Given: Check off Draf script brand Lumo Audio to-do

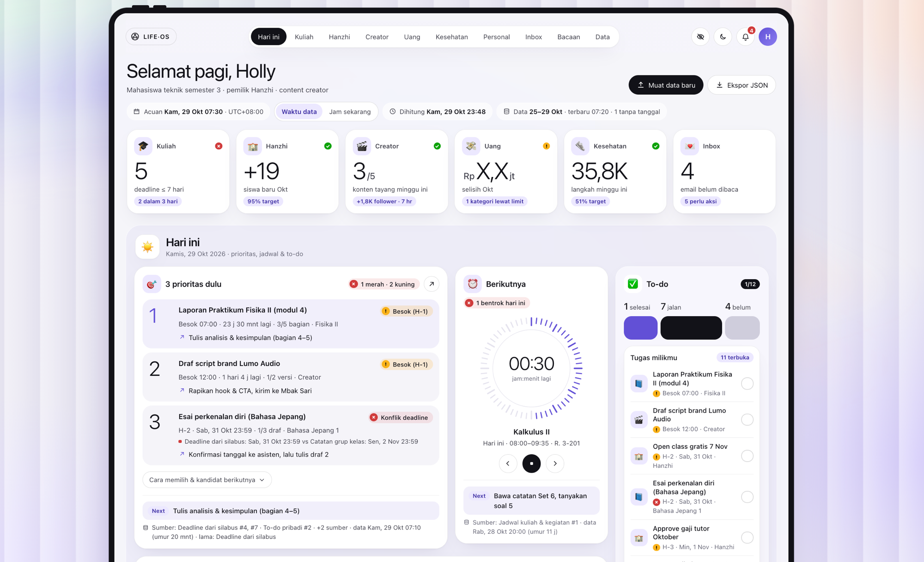Looking at the screenshot, I should (x=747, y=420).
